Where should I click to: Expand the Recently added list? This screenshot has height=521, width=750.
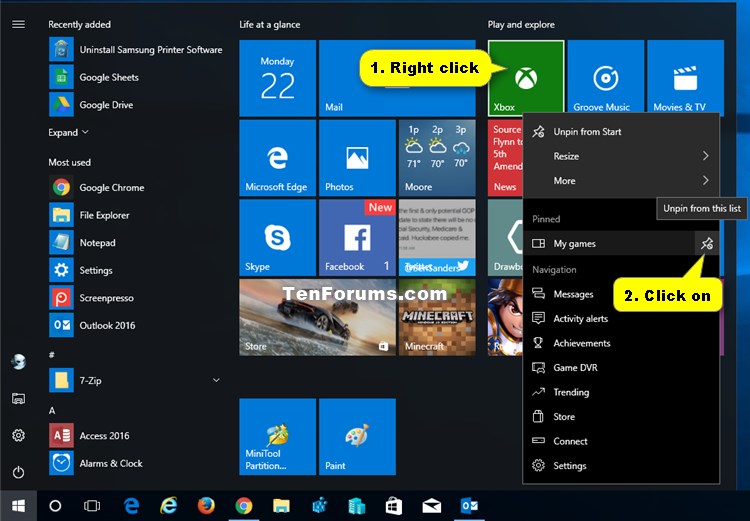coord(68,133)
